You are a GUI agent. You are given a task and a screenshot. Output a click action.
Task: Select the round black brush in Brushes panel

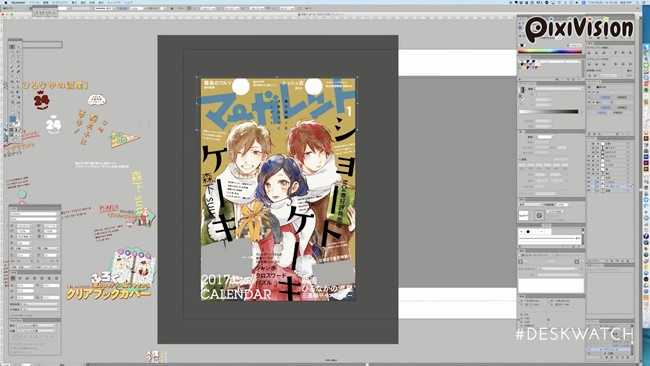528,232
